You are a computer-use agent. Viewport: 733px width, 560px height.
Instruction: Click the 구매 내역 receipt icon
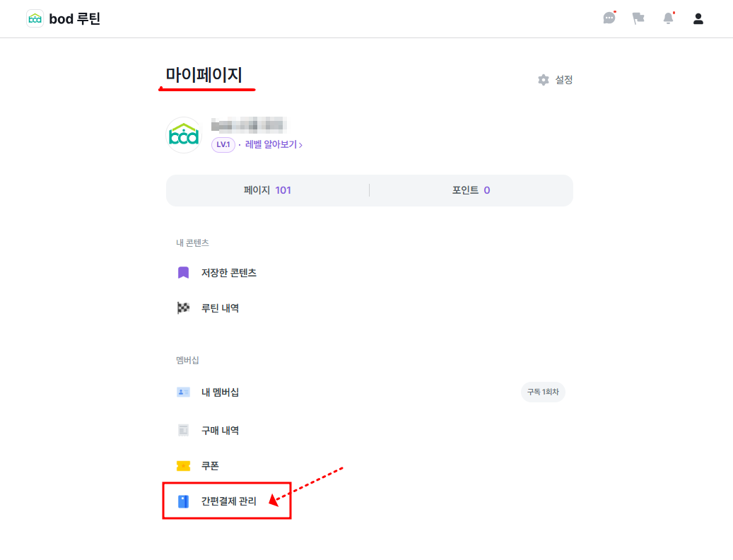pyautogui.click(x=184, y=430)
